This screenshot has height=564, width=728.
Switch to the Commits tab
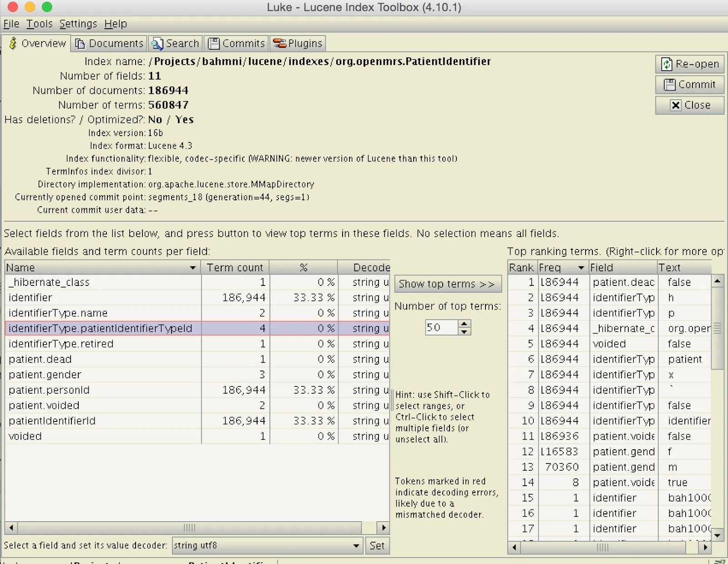coord(236,43)
